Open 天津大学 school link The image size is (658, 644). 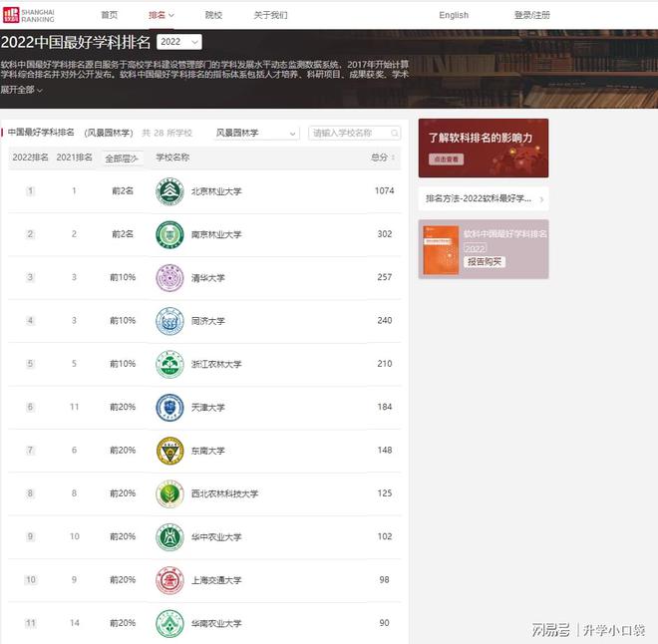point(207,408)
